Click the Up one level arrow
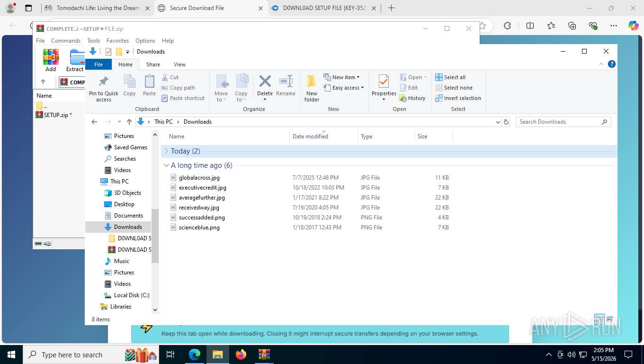 129,122
